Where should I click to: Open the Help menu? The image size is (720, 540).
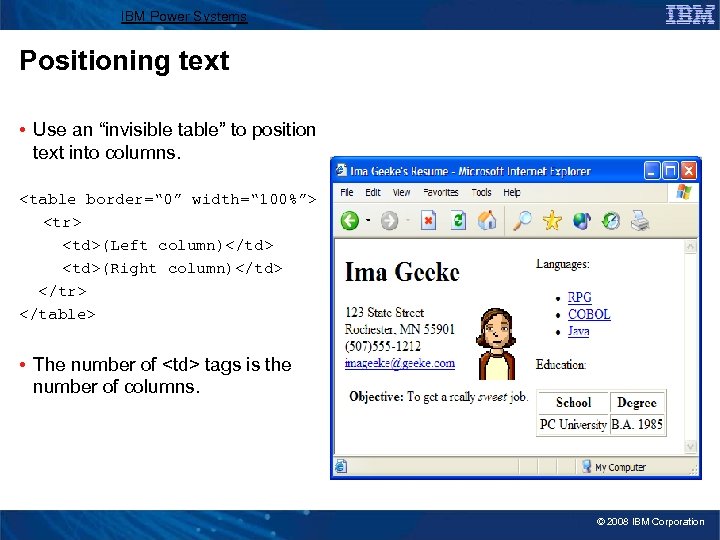(x=512, y=192)
